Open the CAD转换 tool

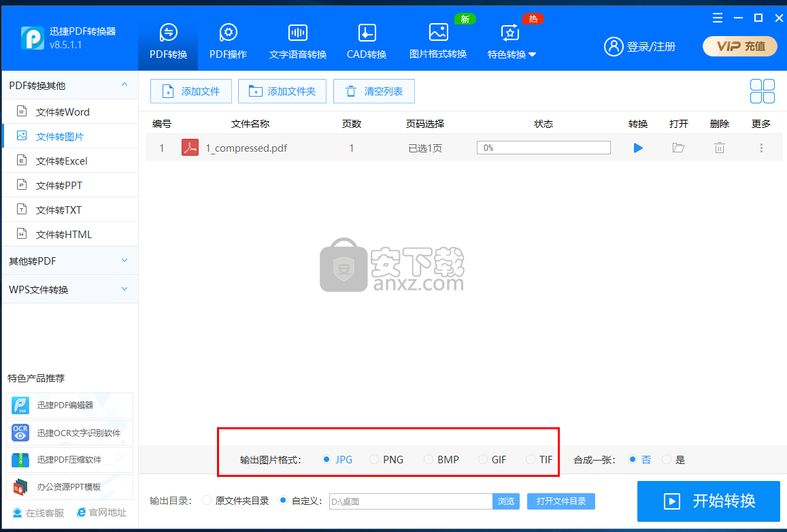click(367, 41)
